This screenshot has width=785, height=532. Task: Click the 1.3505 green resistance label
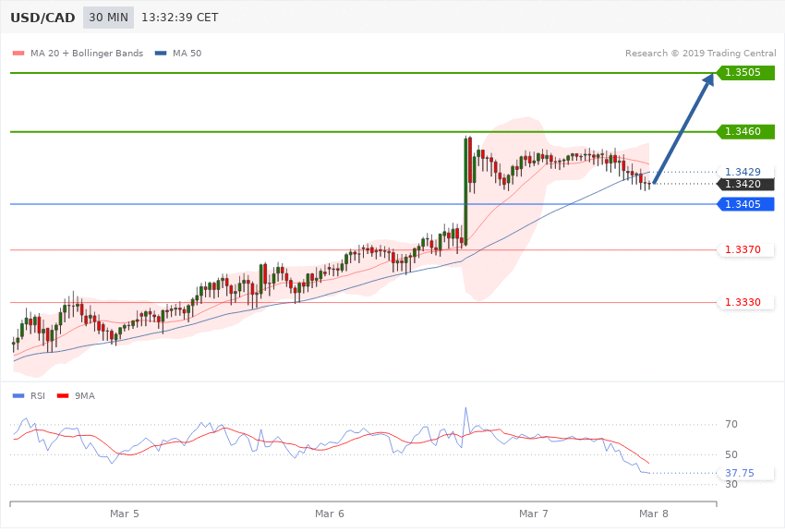(746, 73)
